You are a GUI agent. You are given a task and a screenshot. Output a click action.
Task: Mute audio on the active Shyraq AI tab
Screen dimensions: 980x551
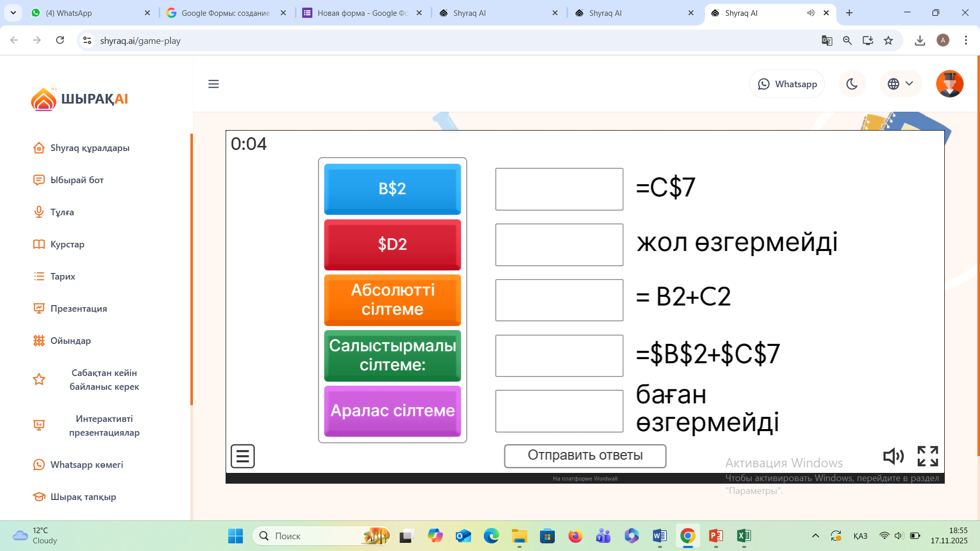(811, 13)
